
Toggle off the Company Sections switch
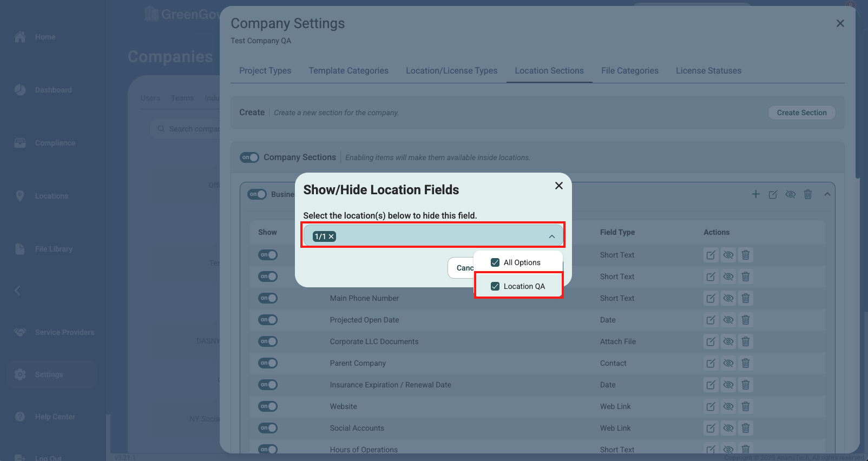coord(249,157)
